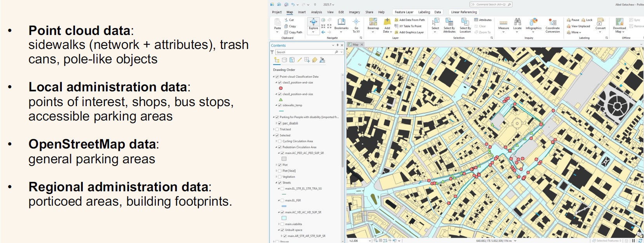This screenshot has height=243, width=644.
Task: Open the Measure tool
Action: point(503,24)
